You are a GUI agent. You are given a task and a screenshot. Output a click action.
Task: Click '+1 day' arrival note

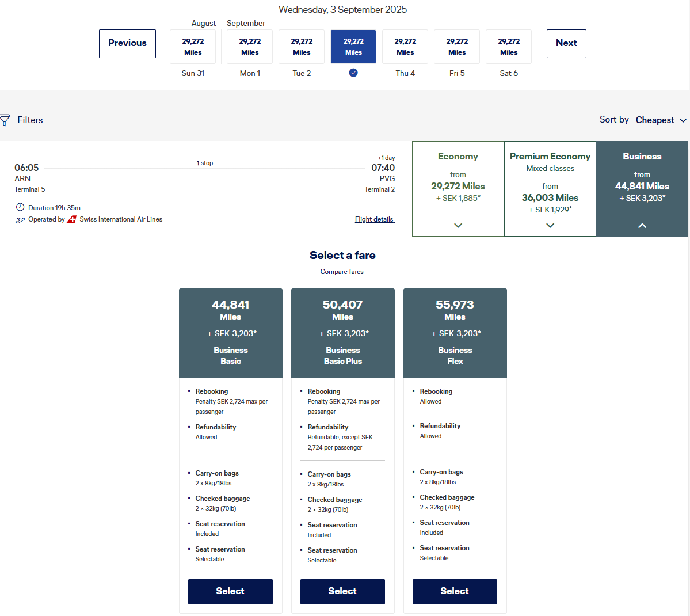pyautogui.click(x=386, y=158)
